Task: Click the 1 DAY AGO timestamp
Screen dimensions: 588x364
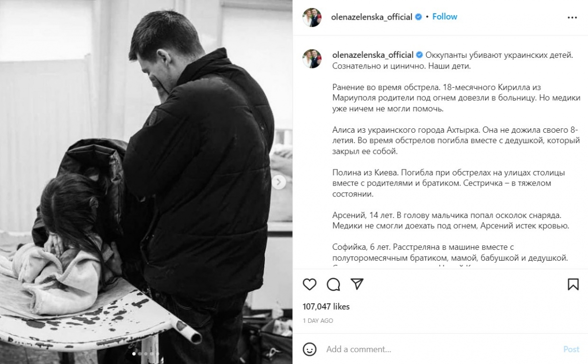Action: [318, 320]
